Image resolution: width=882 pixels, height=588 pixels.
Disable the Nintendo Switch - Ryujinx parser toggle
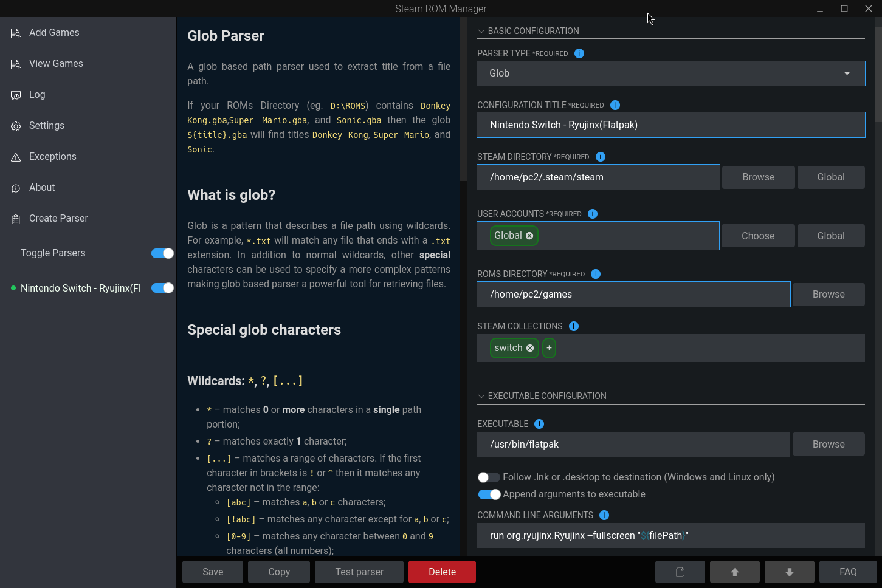point(162,288)
